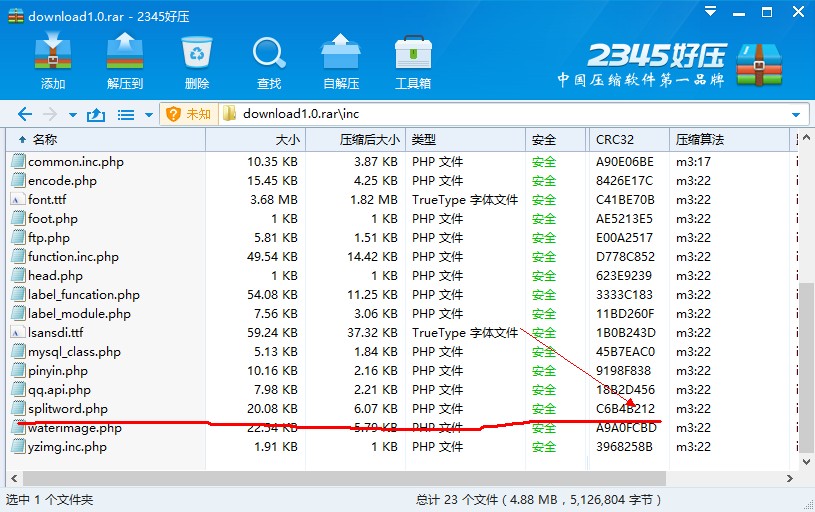Click CRC32 value 3968258B
Image resolution: width=815 pixels, height=512 pixels.
[624, 447]
